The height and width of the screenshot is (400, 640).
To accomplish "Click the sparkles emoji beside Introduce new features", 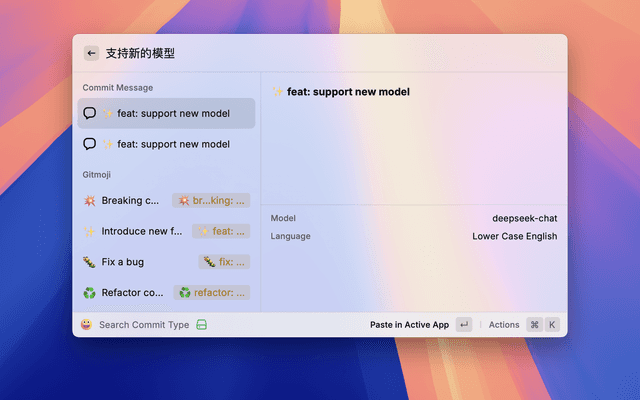I will pos(90,231).
